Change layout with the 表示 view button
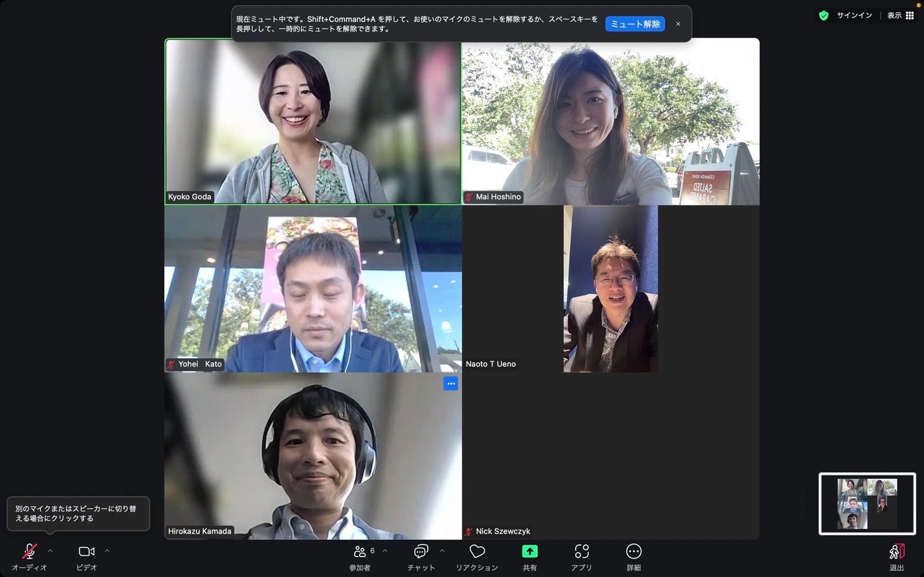924x577 pixels. 901,15
